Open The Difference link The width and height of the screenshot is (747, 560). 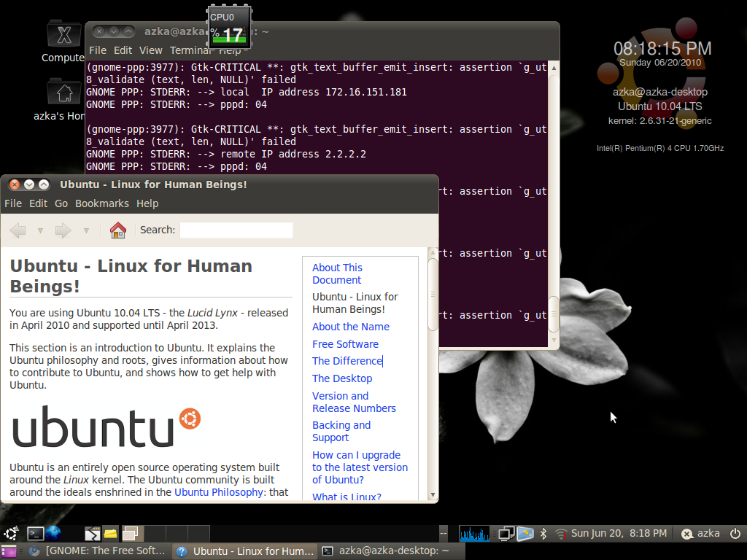(347, 361)
